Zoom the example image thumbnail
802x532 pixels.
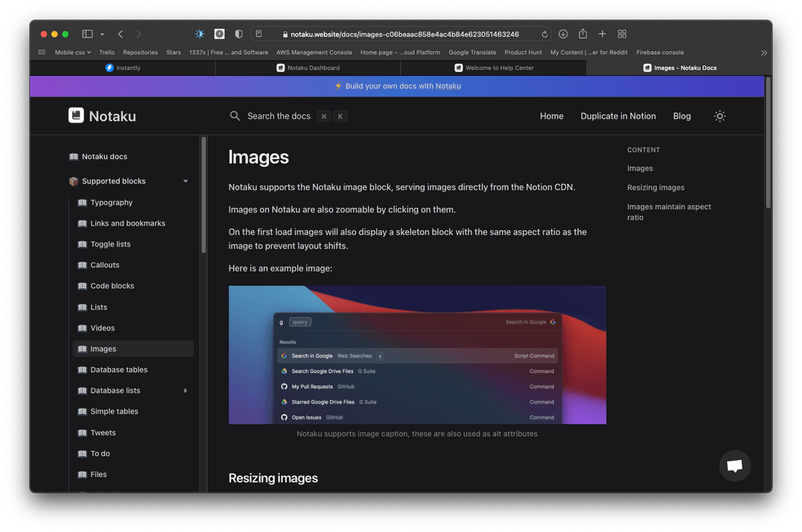[x=417, y=355]
